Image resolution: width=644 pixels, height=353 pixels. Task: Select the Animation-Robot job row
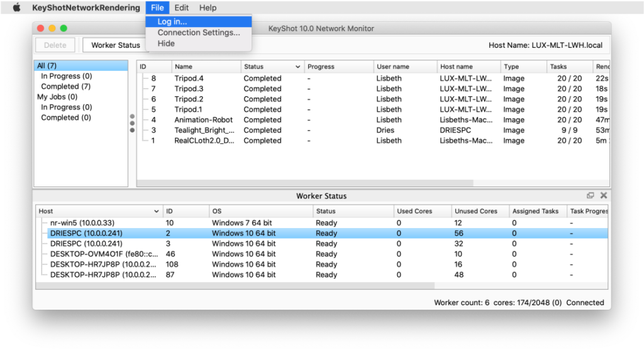[203, 120]
